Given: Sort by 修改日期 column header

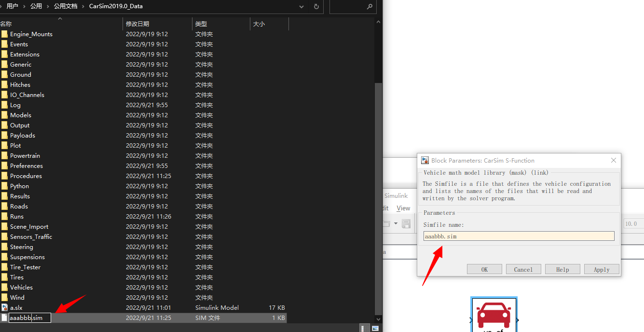Looking at the screenshot, I should (x=157, y=24).
